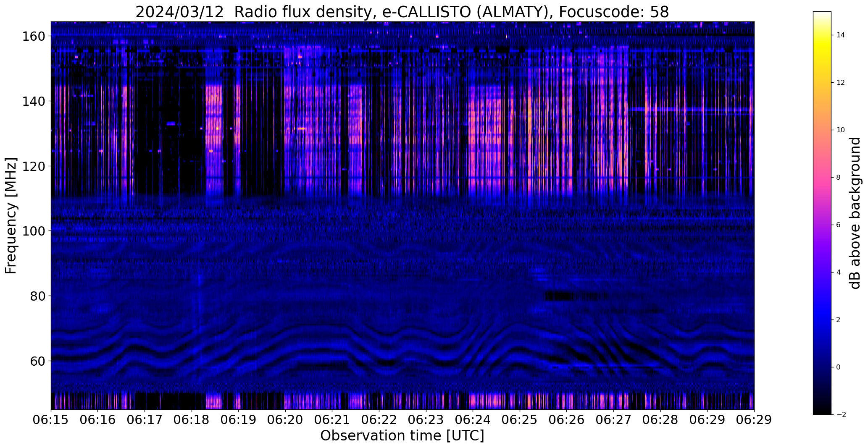Click the 'Observation time [UTC]' axis label
This screenshot has height=448, width=868.
tap(402, 435)
